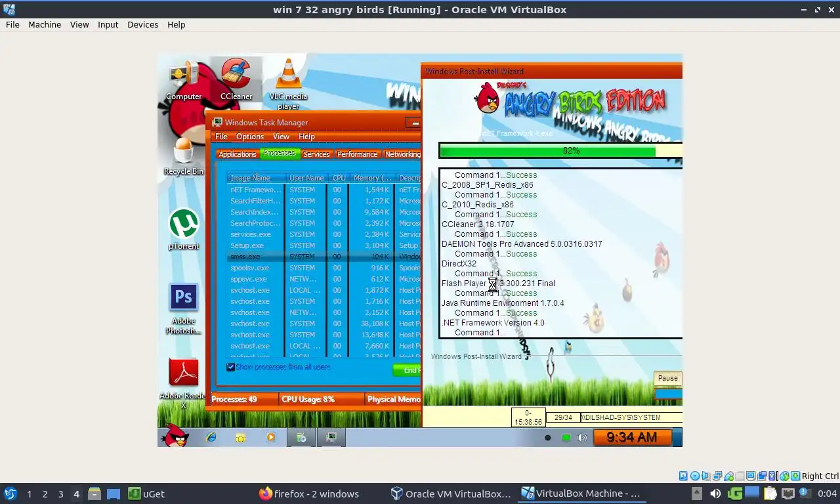Sort processes by CPU column header
The width and height of the screenshot is (840, 504).
pos(338,178)
